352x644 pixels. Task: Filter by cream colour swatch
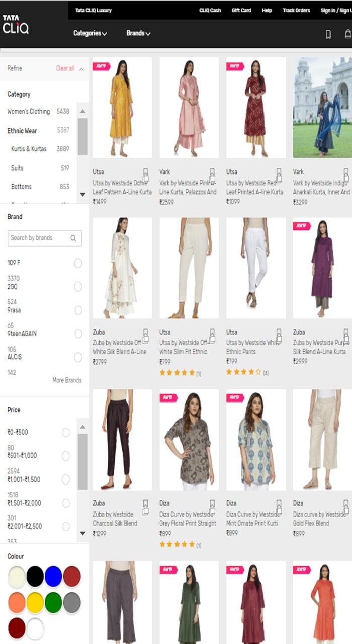pyautogui.click(x=17, y=576)
